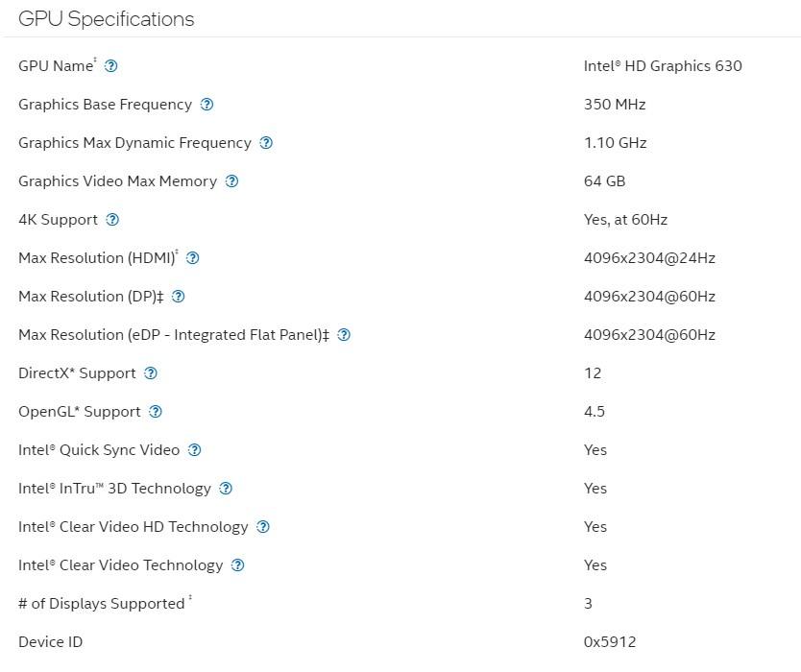Click the GPU Specifications section heading
This screenshot has height=672, width=801.
click(x=106, y=18)
